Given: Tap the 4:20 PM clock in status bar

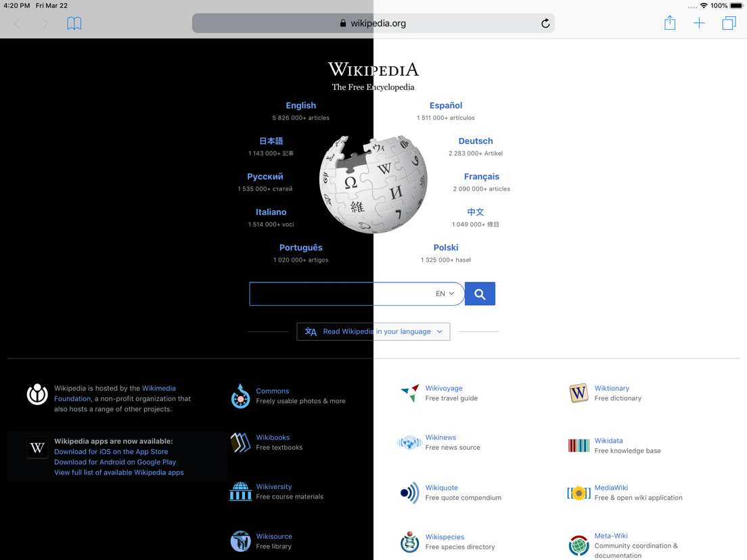Looking at the screenshot, I should [x=17, y=5].
